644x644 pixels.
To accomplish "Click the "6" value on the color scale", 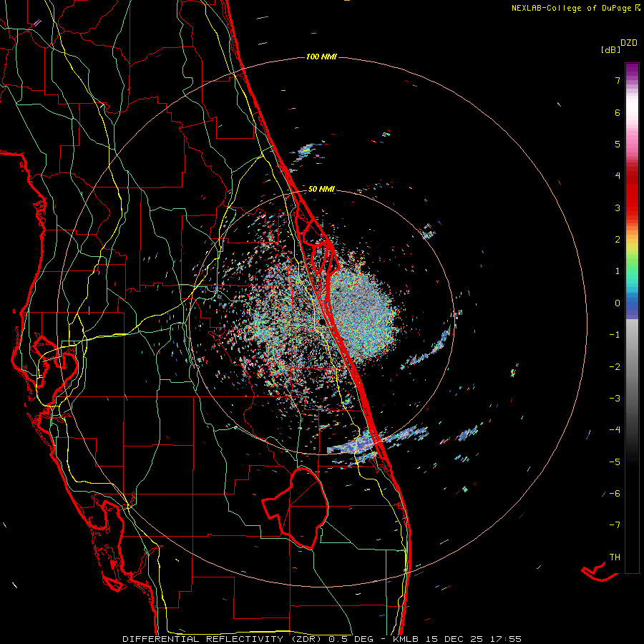I will pos(618,112).
